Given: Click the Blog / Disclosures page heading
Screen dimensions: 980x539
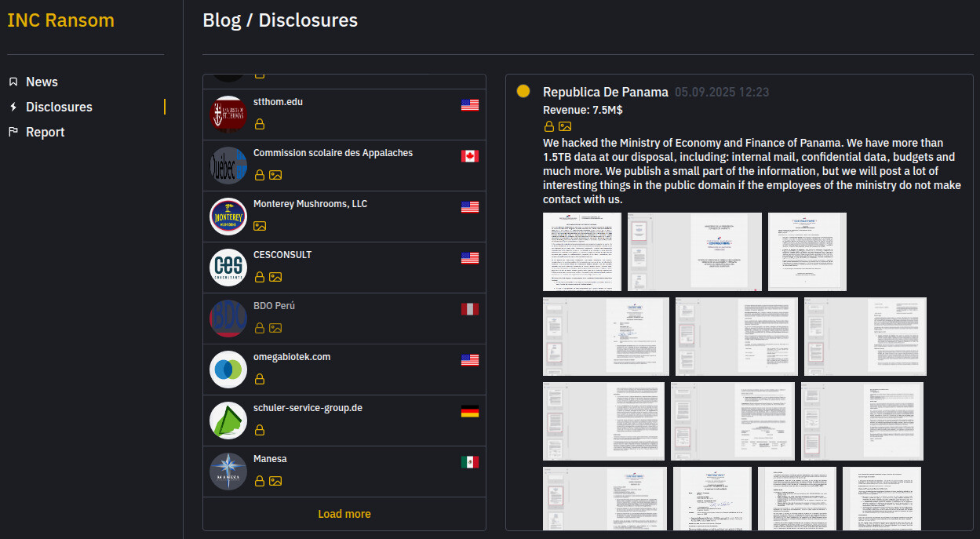Looking at the screenshot, I should (280, 20).
